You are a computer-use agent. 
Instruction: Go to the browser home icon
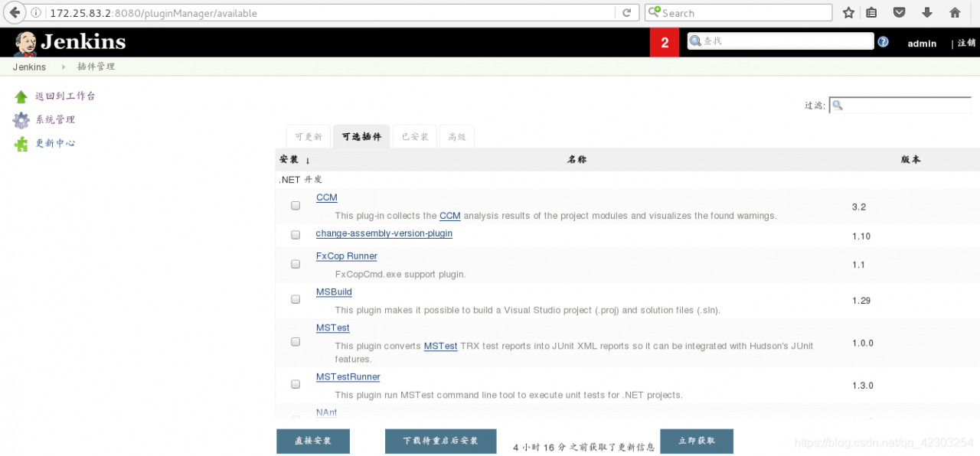(955, 13)
